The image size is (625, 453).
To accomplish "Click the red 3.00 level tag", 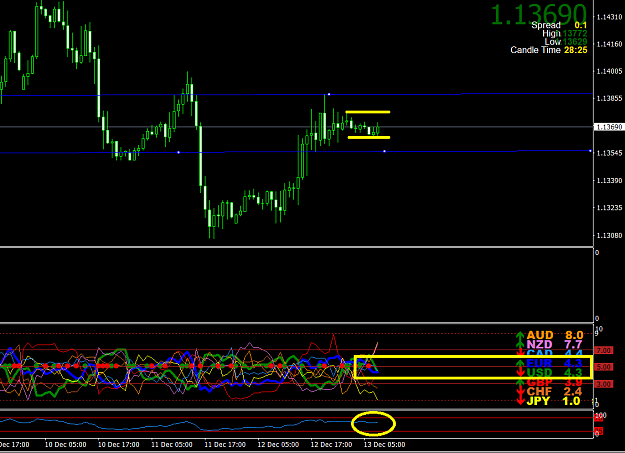I will tap(603, 384).
